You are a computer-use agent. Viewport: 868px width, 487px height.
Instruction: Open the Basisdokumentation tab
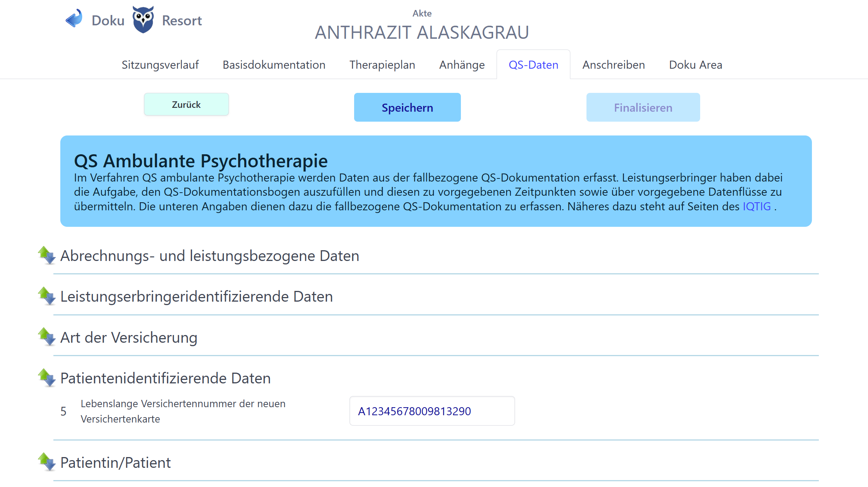pyautogui.click(x=274, y=64)
